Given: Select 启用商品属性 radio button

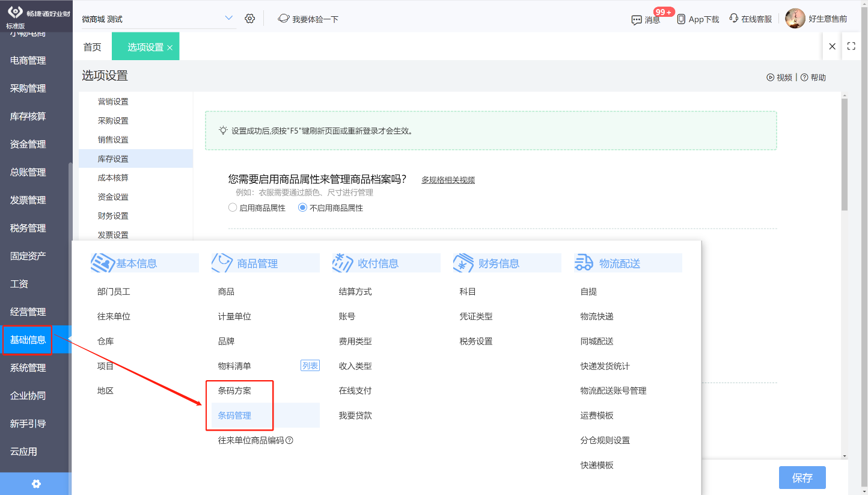Looking at the screenshot, I should [x=233, y=208].
